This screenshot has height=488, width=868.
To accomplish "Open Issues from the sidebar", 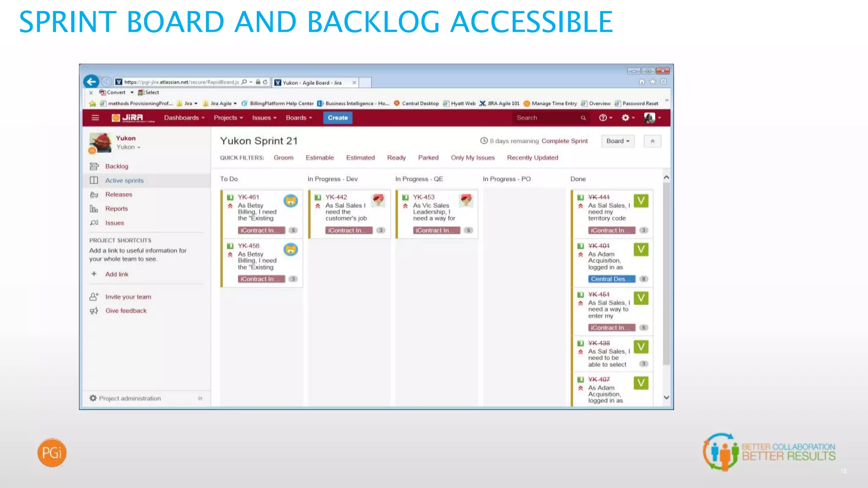I will click(114, 223).
